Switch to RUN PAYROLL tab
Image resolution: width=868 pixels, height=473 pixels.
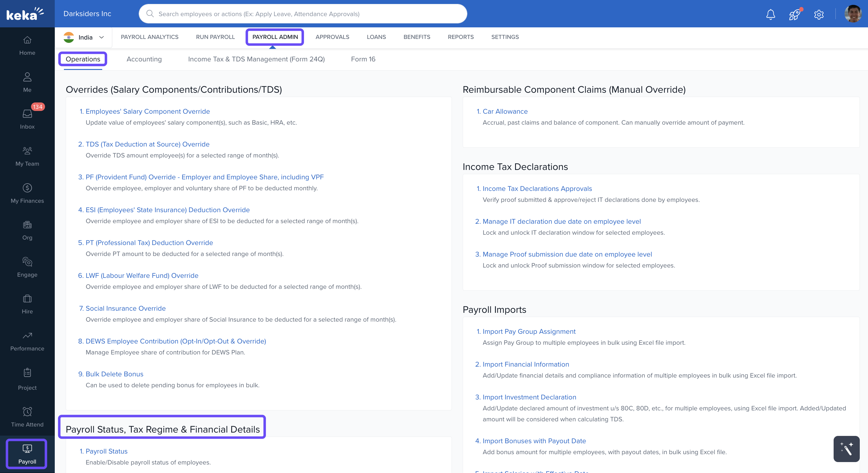(x=215, y=37)
